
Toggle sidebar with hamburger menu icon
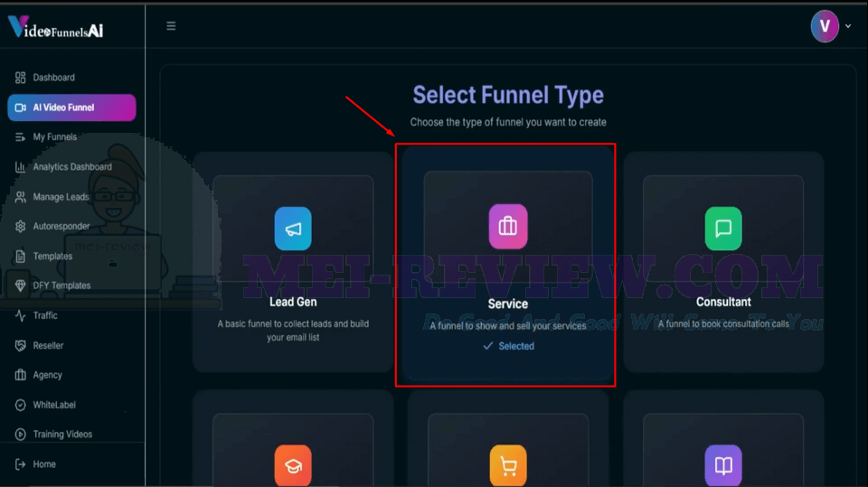coord(171,26)
